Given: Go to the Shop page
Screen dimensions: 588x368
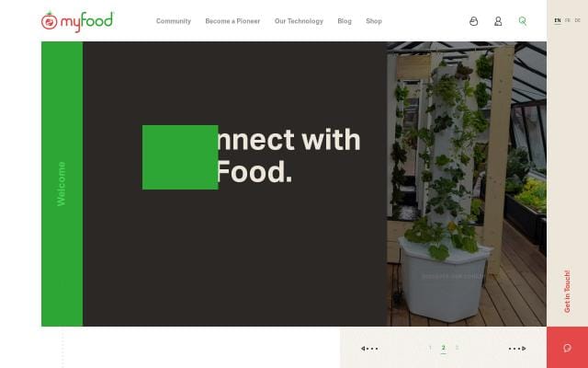Looking at the screenshot, I should [x=374, y=21].
